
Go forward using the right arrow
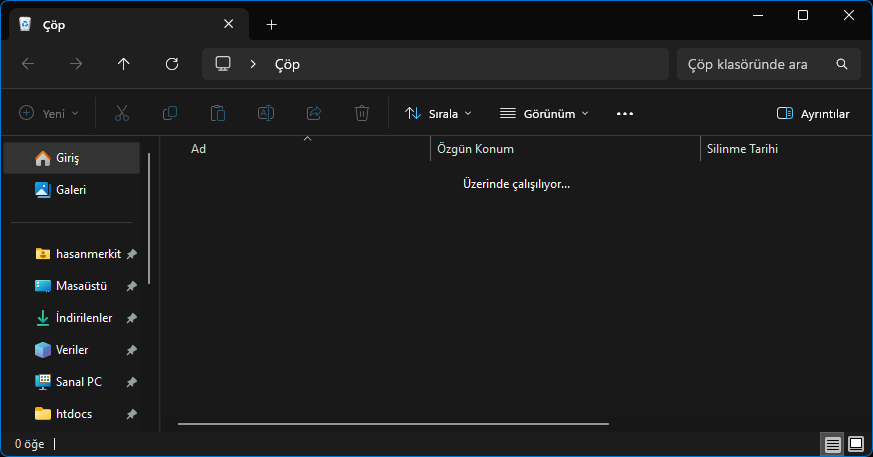pyautogui.click(x=76, y=64)
